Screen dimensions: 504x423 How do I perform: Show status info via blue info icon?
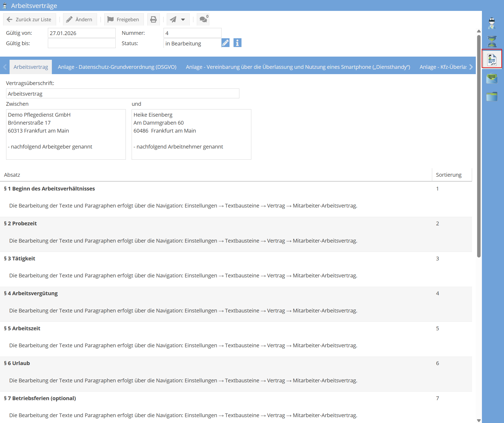[x=237, y=43]
